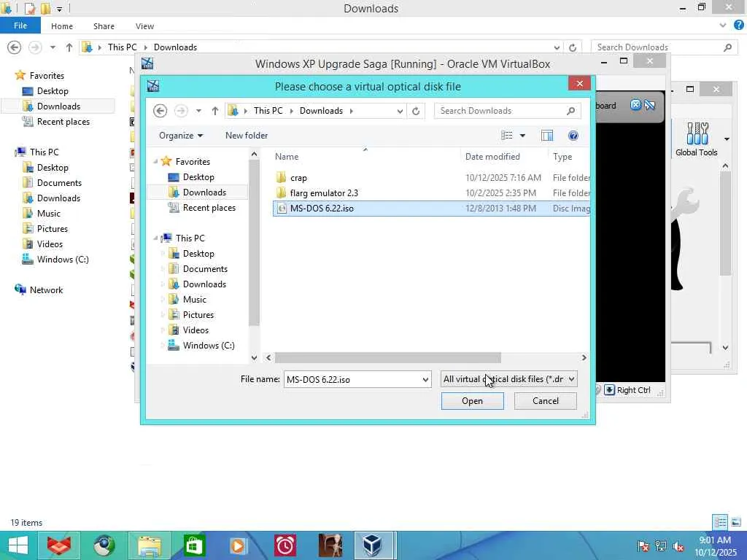This screenshot has height=560, width=747.
Task: Select the crap folder in the file list
Action: pos(298,178)
